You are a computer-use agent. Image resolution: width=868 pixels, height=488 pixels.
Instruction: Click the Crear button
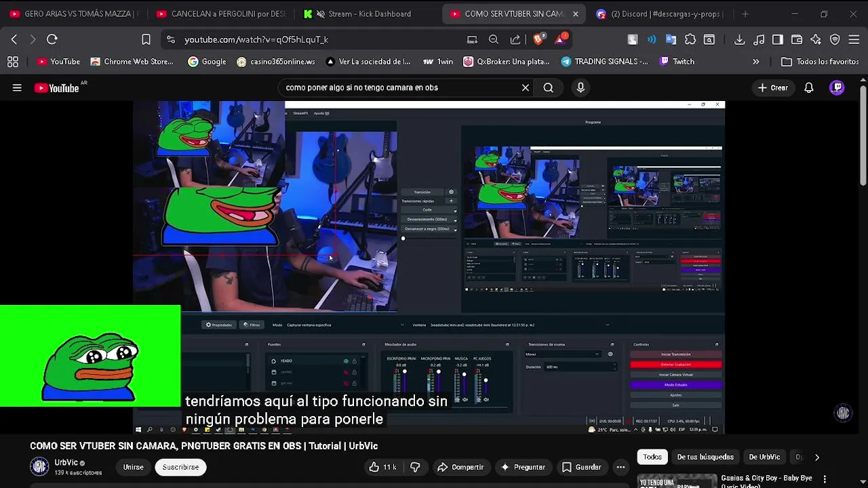point(772,87)
